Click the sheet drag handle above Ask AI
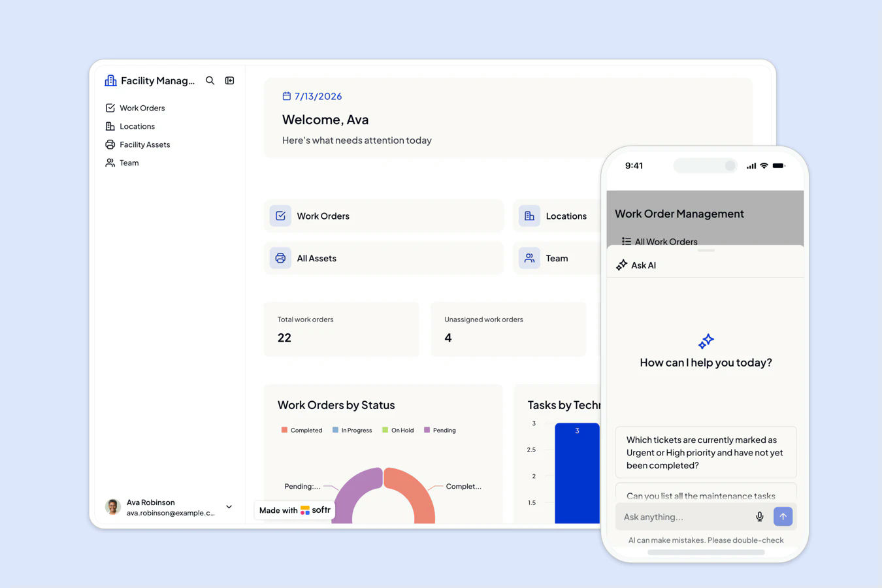Viewport: 882px width, 588px height. 706,250
